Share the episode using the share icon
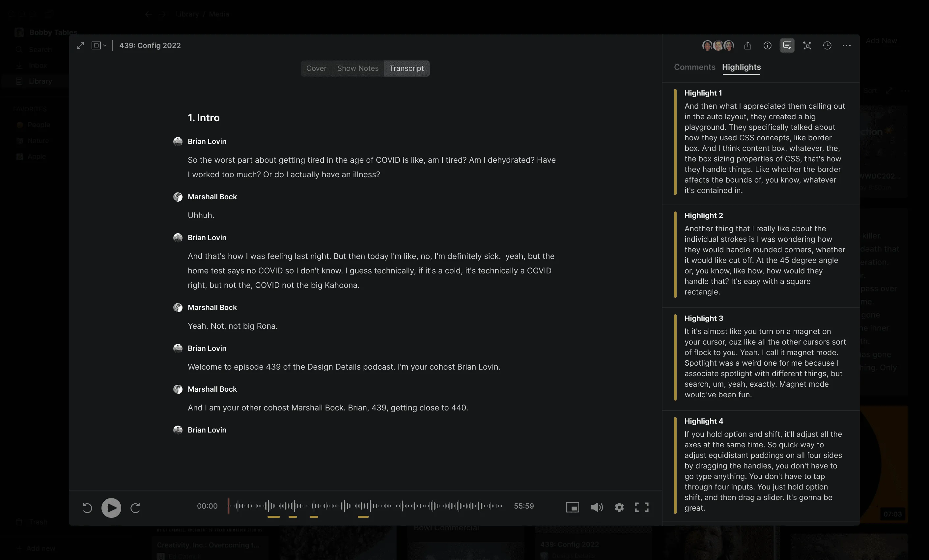The height and width of the screenshot is (560, 929). pyautogui.click(x=748, y=46)
